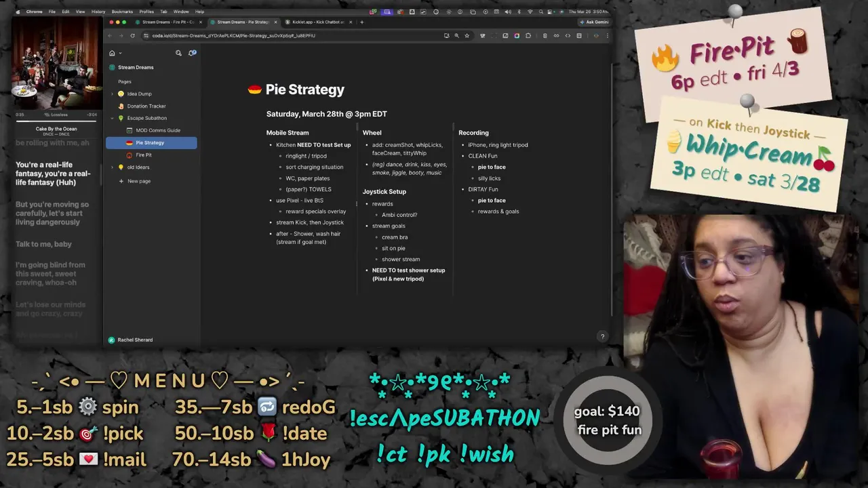Bookmark this page with the star icon
The height and width of the screenshot is (488, 868).
coord(467,35)
